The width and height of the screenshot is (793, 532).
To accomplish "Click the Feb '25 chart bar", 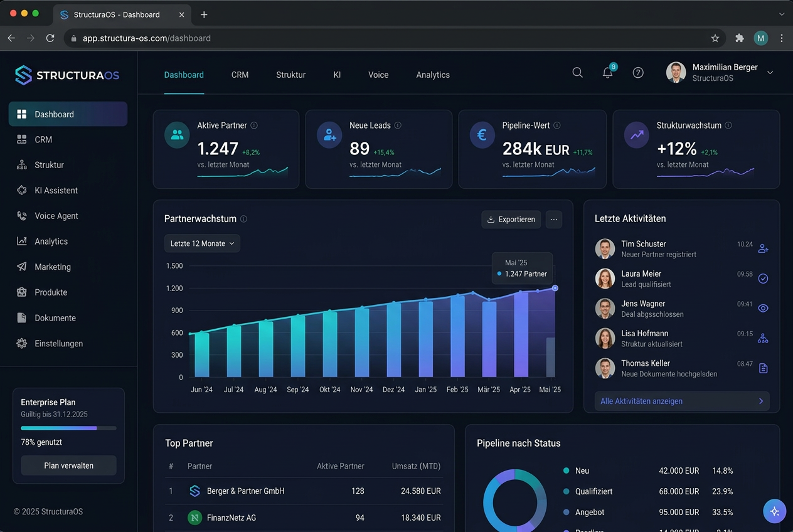I will click(457, 336).
